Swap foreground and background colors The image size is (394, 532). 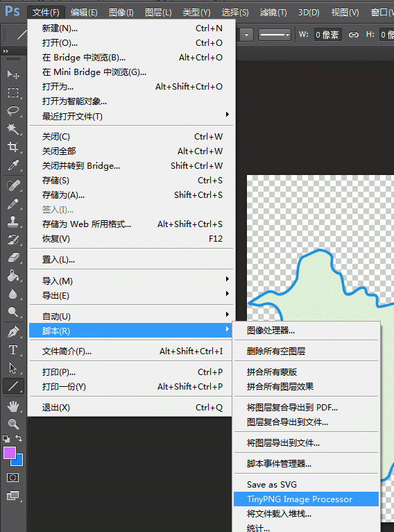coord(19,438)
